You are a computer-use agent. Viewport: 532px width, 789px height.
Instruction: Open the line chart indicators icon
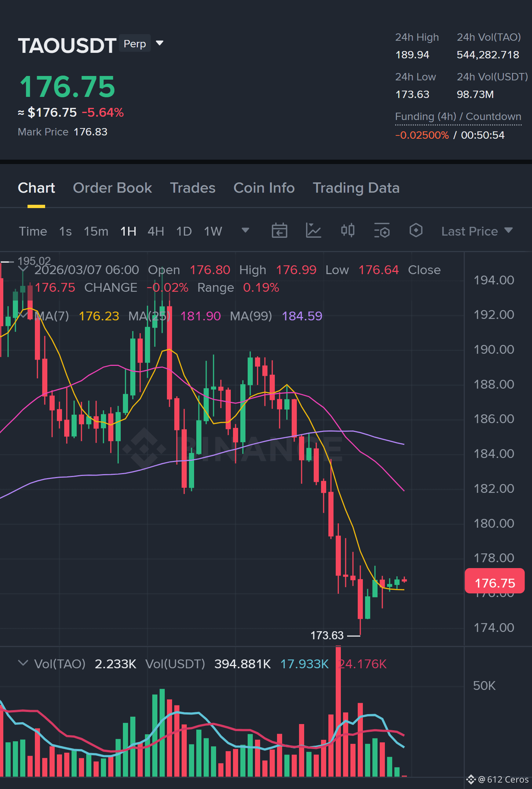click(313, 231)
